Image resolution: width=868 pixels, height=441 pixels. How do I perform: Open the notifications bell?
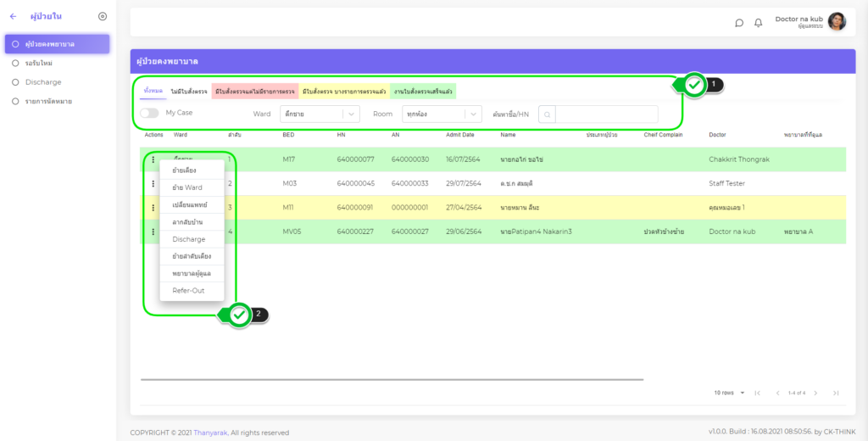pos(759,23)
